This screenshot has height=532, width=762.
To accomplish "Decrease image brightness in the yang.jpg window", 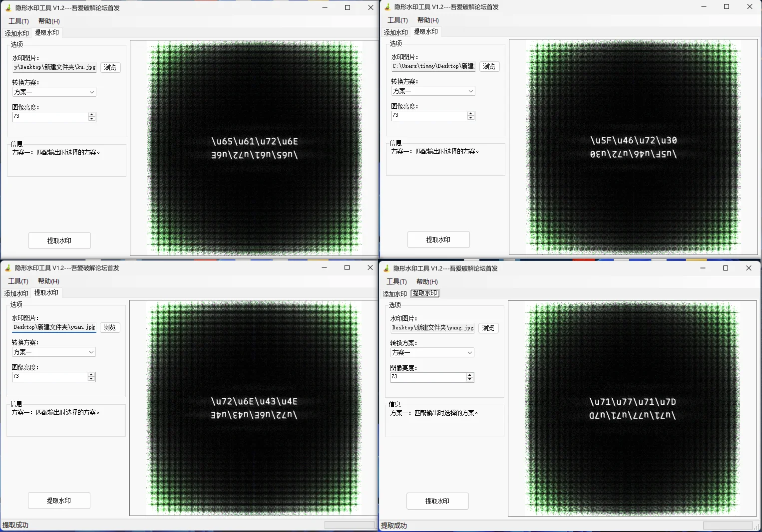I will [x=469, y=379].
